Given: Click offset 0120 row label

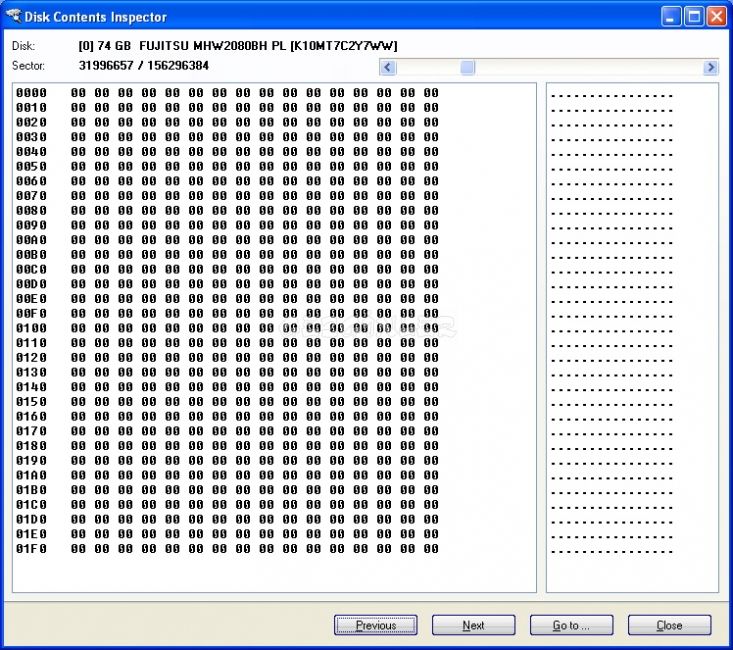Looking at the screenshot, I should click(x=31, y=358).
